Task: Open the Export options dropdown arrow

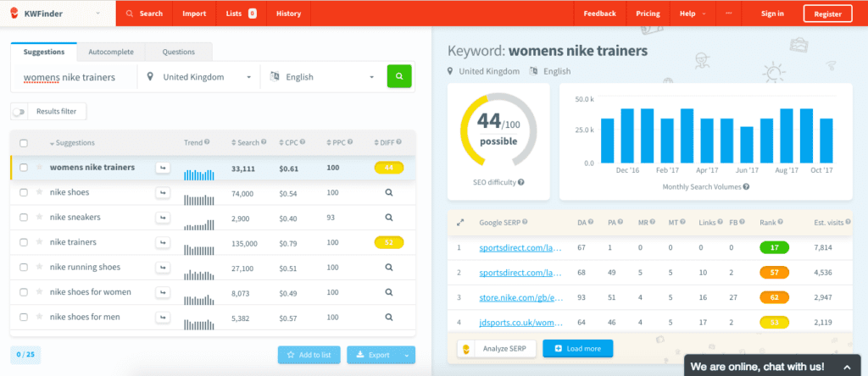Action: 408,355
